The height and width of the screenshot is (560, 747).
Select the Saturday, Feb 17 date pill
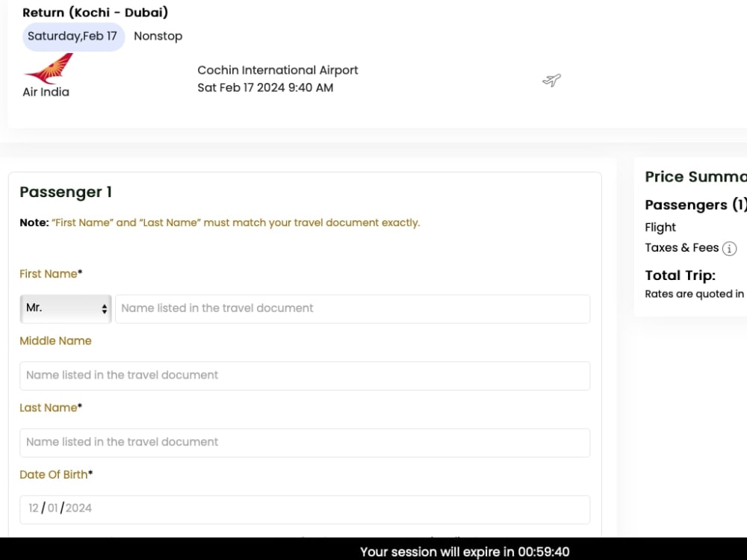coord(72,36)
